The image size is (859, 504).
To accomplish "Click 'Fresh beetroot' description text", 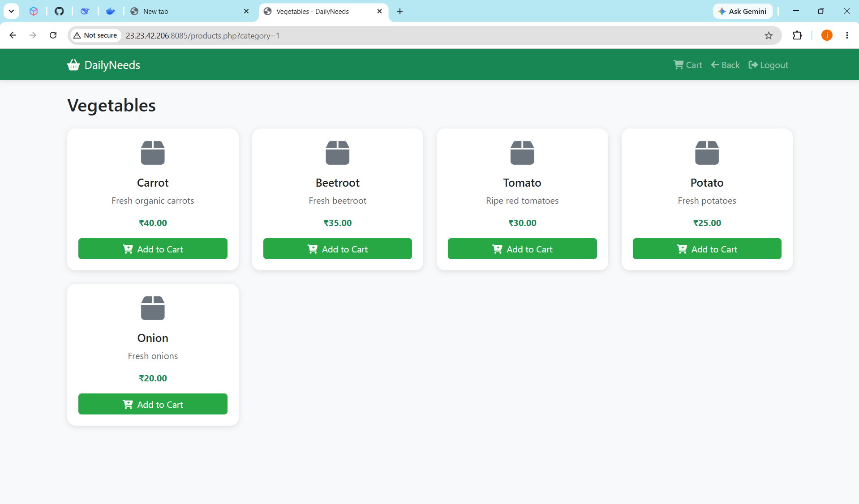I will (338, 201).
